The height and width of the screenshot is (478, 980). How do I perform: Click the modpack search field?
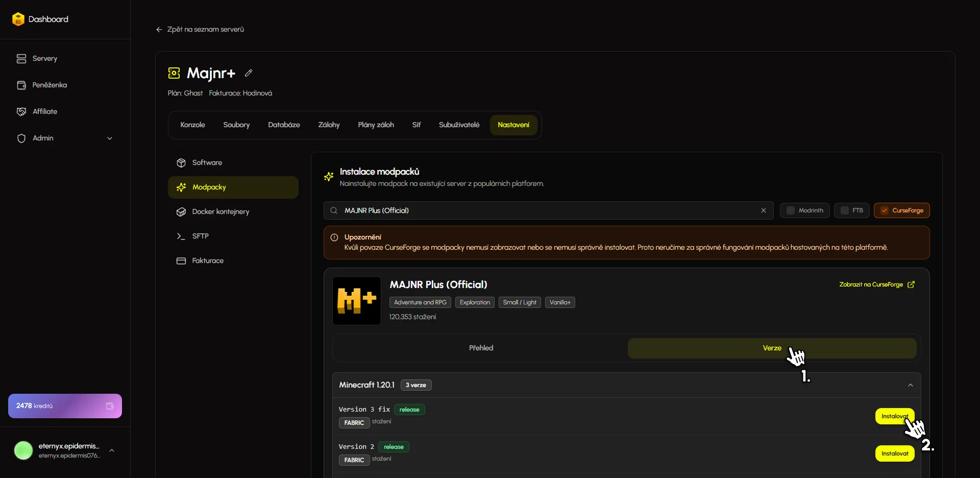[x=549, y=210]
